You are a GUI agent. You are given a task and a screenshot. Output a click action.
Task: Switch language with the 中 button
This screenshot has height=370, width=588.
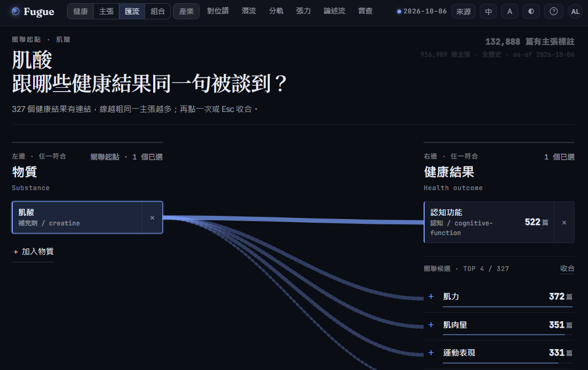pyautogui.click(x=488, y=11)
